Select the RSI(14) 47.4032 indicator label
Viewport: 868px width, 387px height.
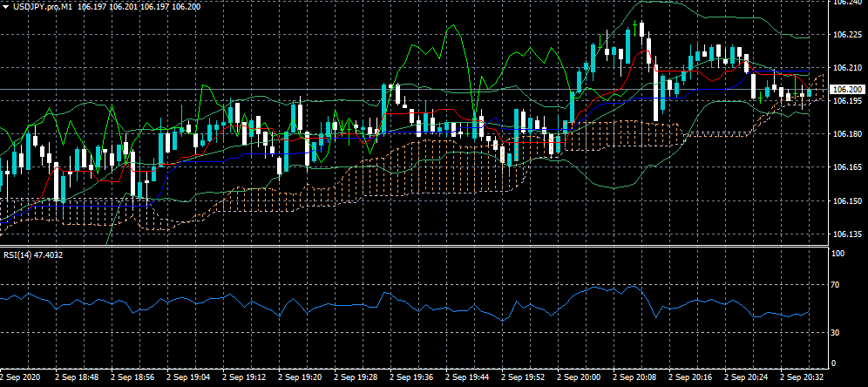(35, 255)
